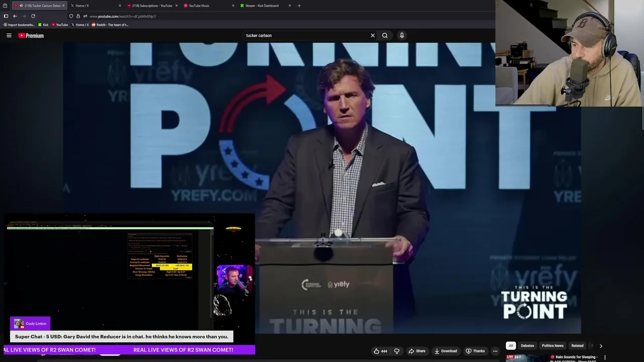Open the Reddit bookmark
The image size is (644, 362).
click(x=110, y=25)
